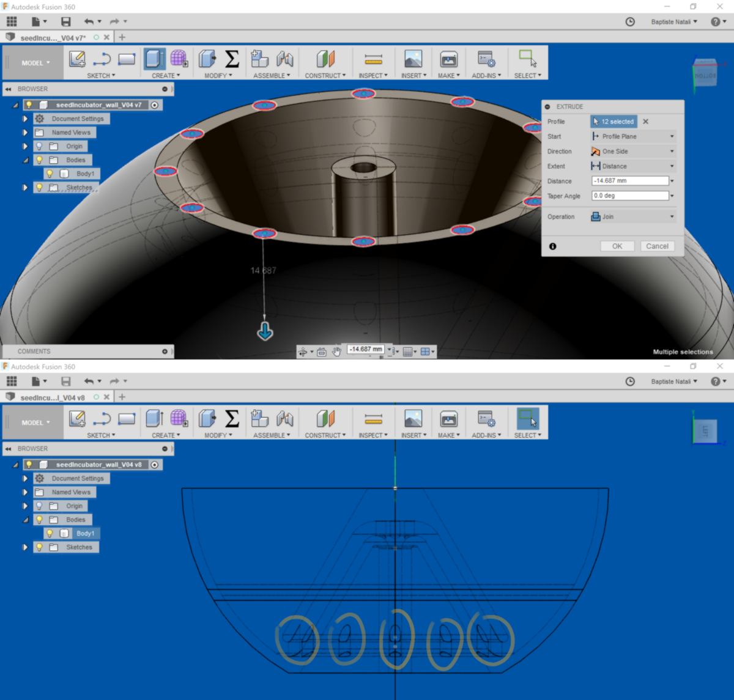The height and width of the screenshot is (700, 734).
Task: Hide Body1 via lightbulb in v8 browser
Action: pyautogui.click(x=50, y=533)
